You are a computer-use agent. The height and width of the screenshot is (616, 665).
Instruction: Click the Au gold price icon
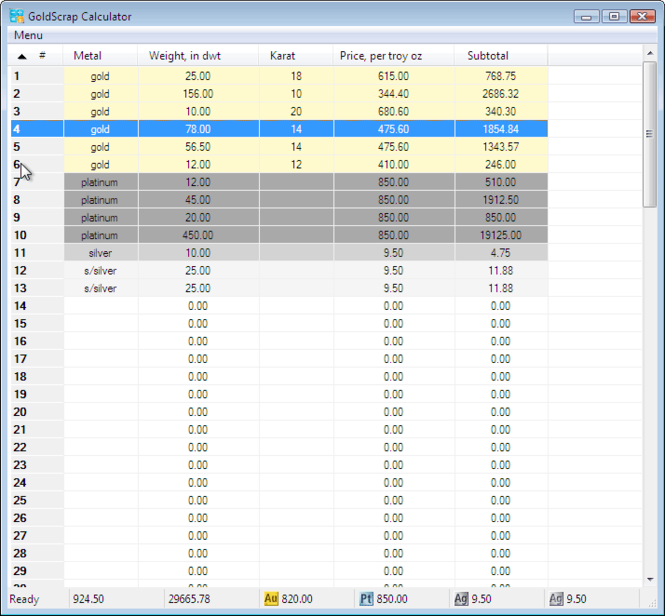pyautogui.click(x=271, y=599)
